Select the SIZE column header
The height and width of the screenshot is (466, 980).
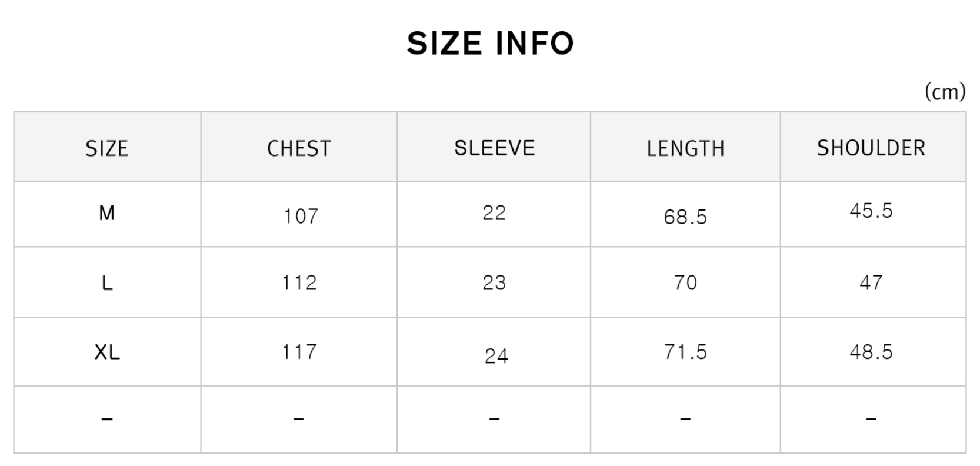click(x=106, y=148)
